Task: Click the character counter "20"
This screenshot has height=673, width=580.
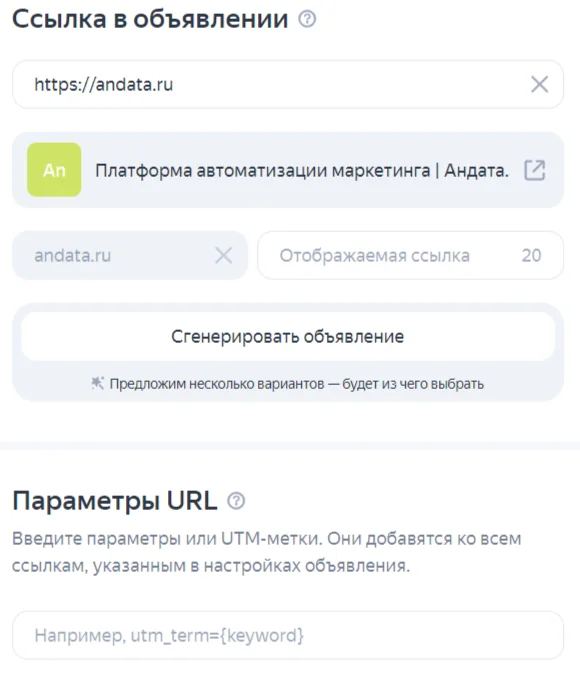Action: tap(531, 255)
